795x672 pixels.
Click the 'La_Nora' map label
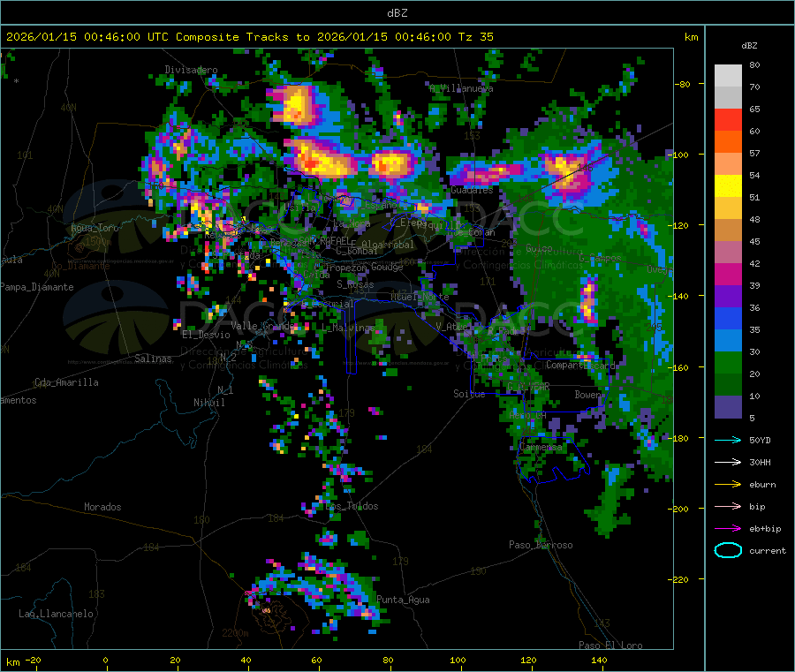click(352, 223)
